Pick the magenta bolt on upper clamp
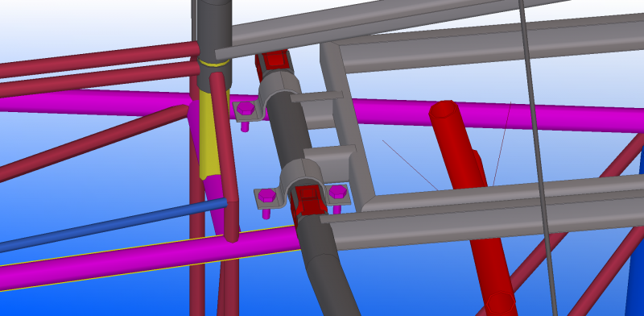 246,109
